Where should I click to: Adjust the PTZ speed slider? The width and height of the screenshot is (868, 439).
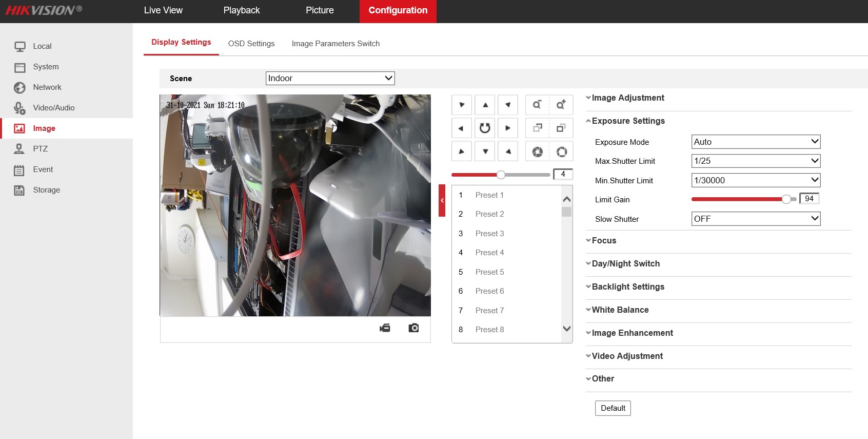pyautogui.click(x=501, y=175)
